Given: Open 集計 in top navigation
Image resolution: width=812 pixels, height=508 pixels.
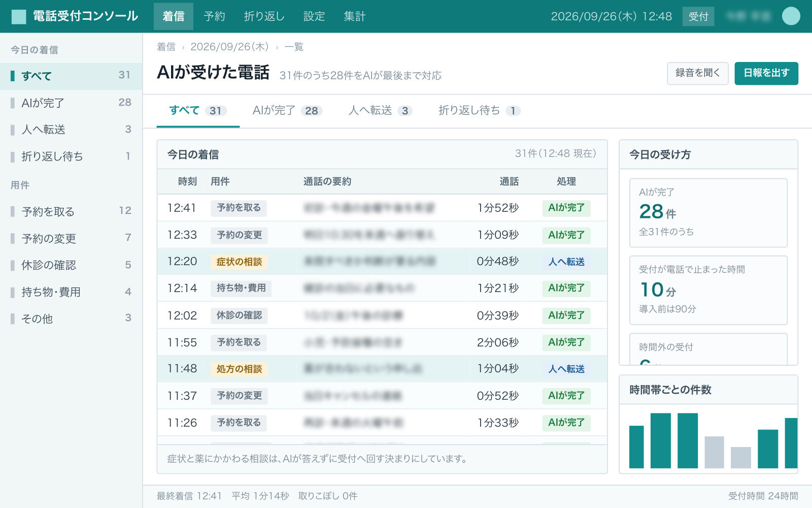Looking at the screenshot, I should (x=354, y=16).
